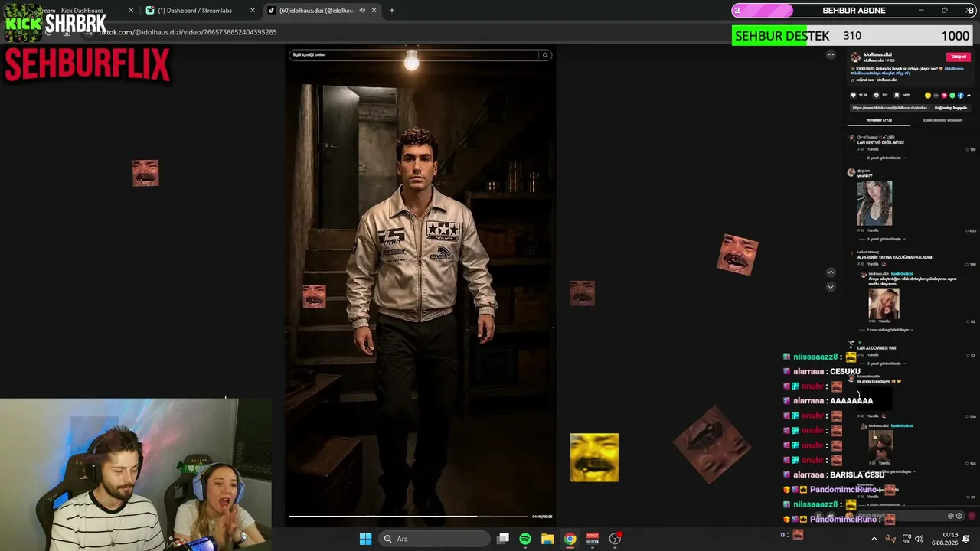Focus the Windows taskbar search box 'Ara'

pos(434,539)
